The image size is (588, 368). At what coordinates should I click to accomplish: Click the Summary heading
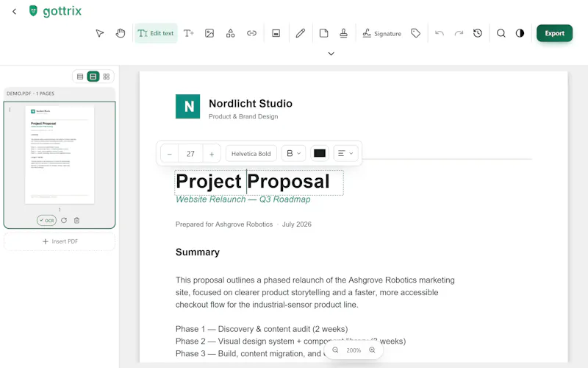pos(198,252)
